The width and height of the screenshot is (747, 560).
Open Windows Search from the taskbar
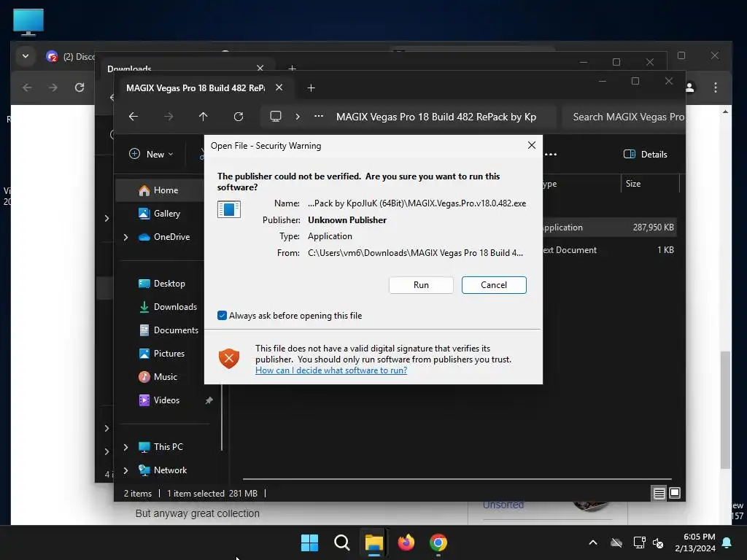pyautogui.click(x=342, y=542)
